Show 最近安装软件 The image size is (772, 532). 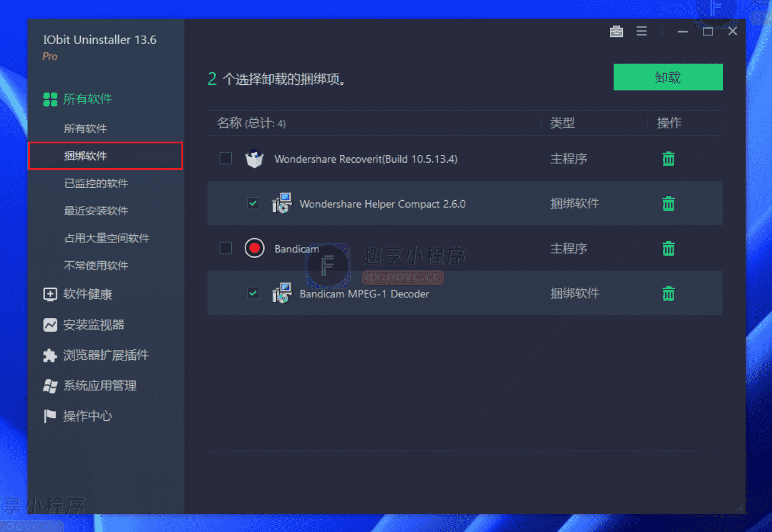(x=96, y=211)
